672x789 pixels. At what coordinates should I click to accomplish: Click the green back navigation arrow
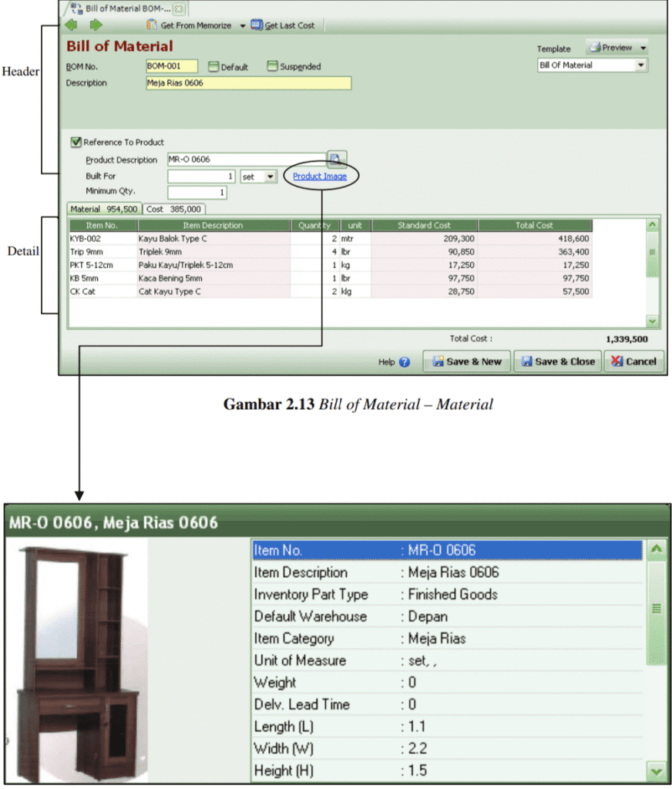(x=72, y=25)
